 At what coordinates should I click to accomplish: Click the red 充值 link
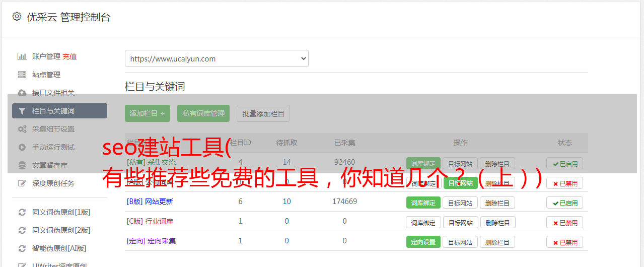point(70,56)
